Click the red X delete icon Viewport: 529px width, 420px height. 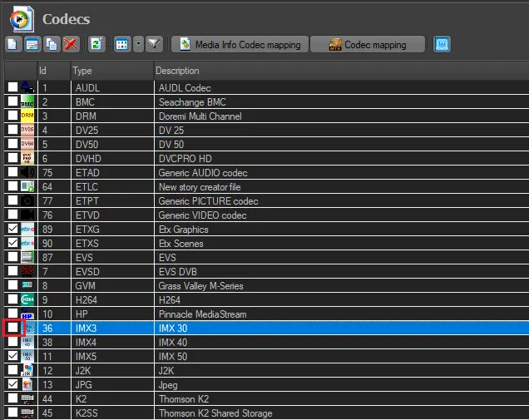pos(71,44)
